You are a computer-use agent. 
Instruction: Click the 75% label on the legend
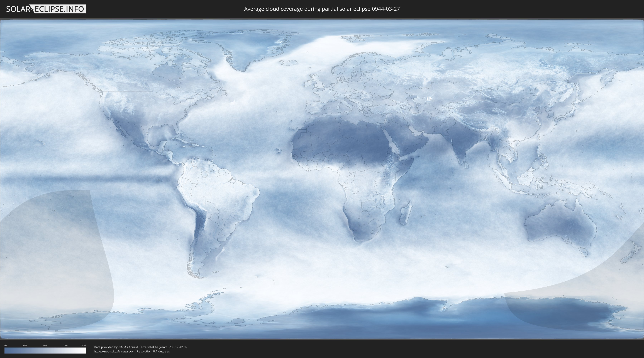(65, 345)
